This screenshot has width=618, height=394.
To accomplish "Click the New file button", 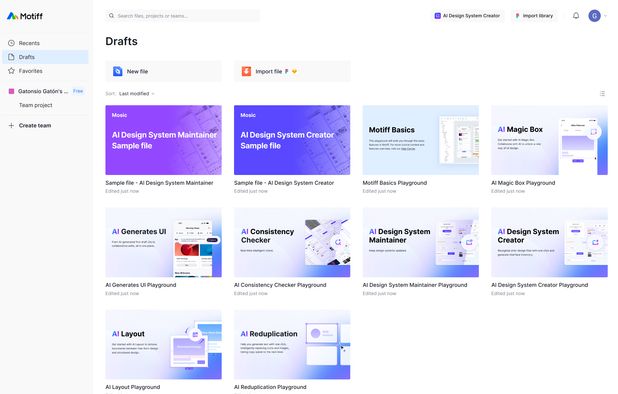I will pyautogui.click(x=163, y=71).
